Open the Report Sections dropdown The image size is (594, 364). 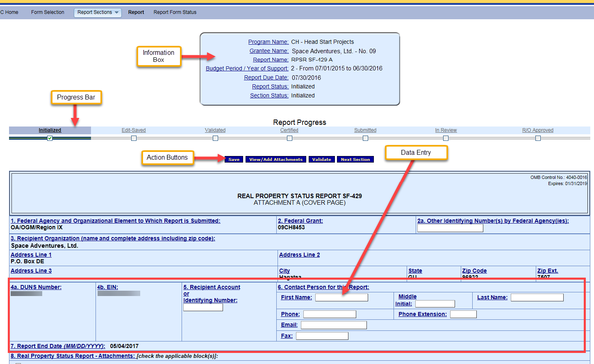[x=98, y=12]
